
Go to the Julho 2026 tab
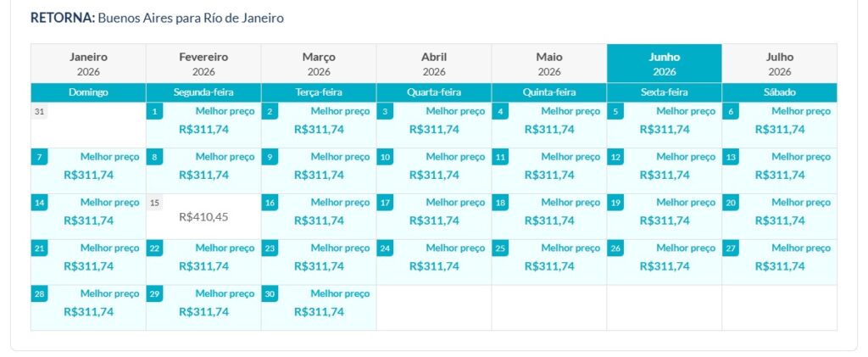pyautogui.click(x=780, y=64)
